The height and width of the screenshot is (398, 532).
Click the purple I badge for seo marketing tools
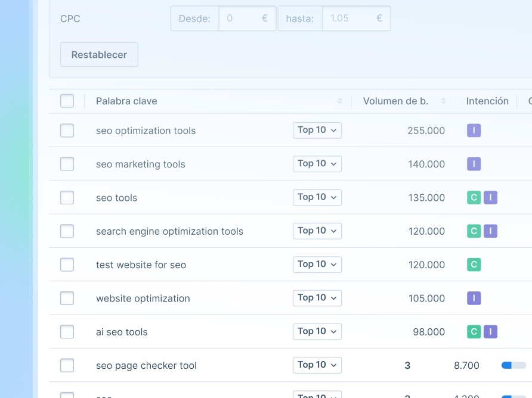click(x=474, y=164)
